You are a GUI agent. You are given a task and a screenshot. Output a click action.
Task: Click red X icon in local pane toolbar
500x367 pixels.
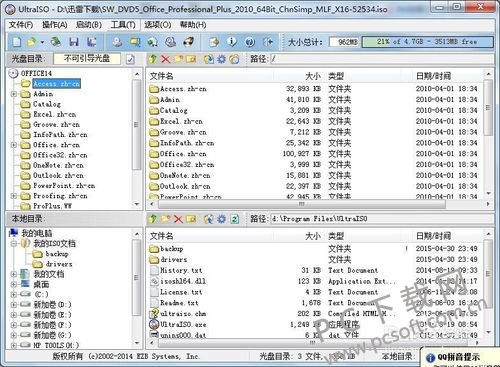click(178, 219)
